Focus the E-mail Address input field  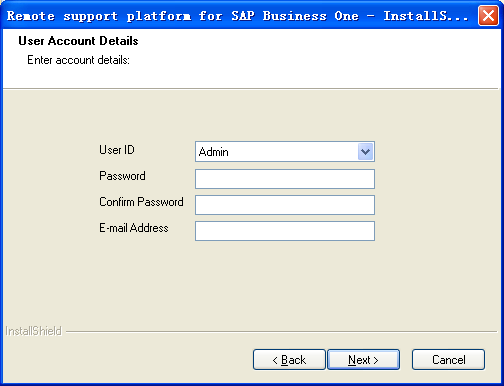(x=285, y=231)
